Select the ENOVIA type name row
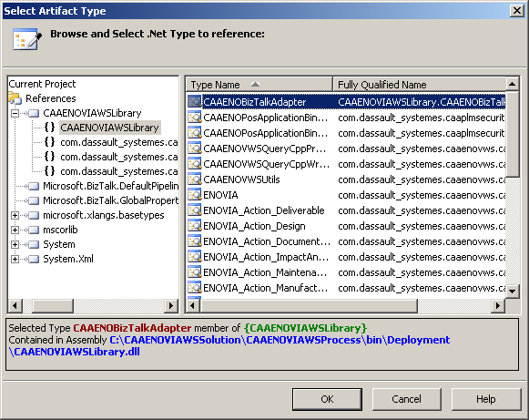The image size is (529, 420). point(220,195)
